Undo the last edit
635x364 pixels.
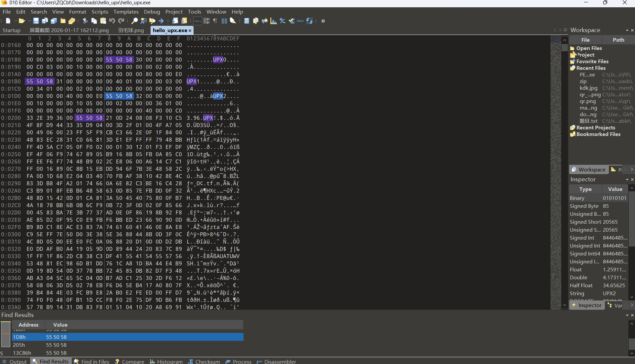pyautogui.click(x=112, y=21)
